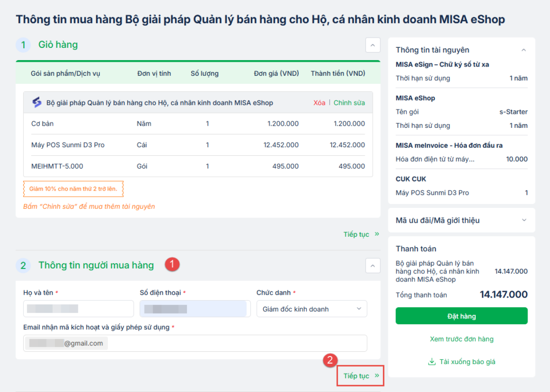The height and width of the screenshot is (392, 550).
Task: Collapse the Thông tin người mua hàng section
Action: pyautogui.click(x=373, y=265)
